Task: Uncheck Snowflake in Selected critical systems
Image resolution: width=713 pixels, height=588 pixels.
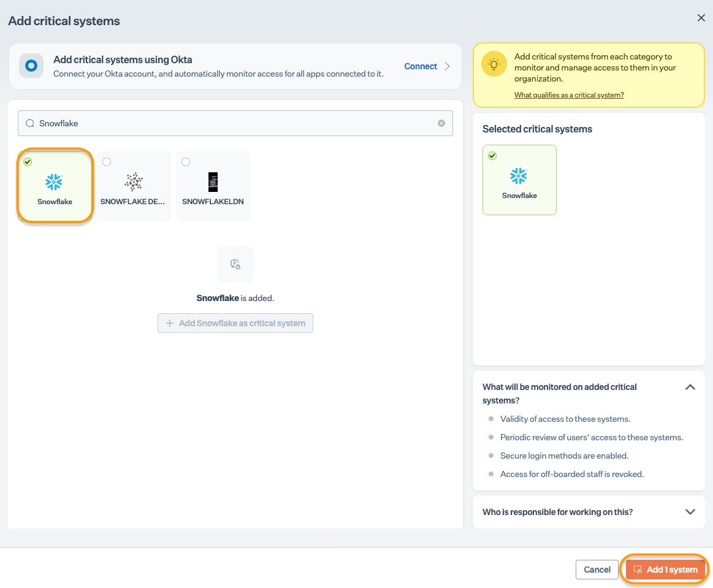Action: [492, 156]
